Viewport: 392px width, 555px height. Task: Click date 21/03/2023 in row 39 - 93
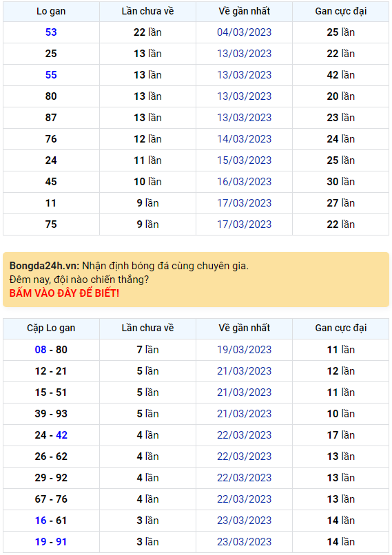245,414
